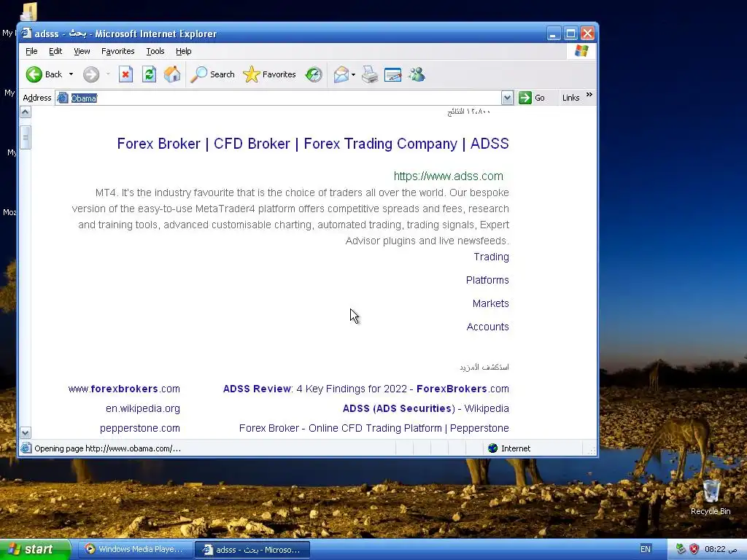Click the Links toolbar label
747x560 pixels.
click(x=570, y=98)
